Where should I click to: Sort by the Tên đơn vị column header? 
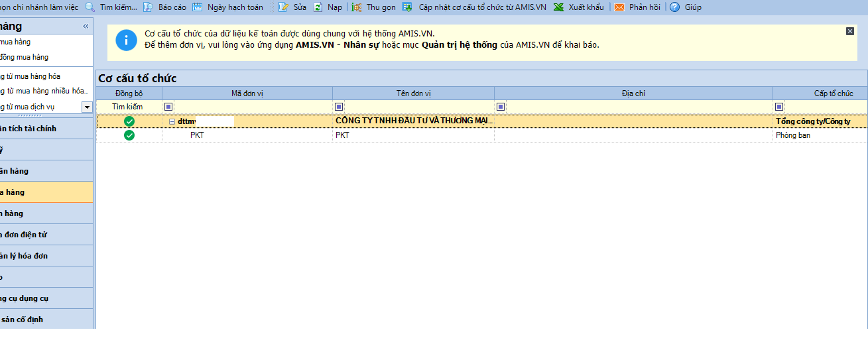tap(413, 93)
